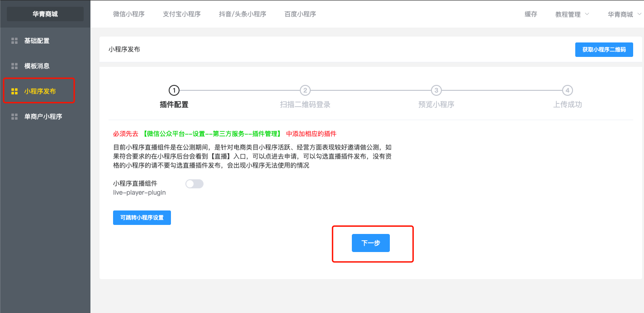Viewport: 644px width, 313px height.
Task: Click the 上传成功 step label
Action: click(568, 104)
